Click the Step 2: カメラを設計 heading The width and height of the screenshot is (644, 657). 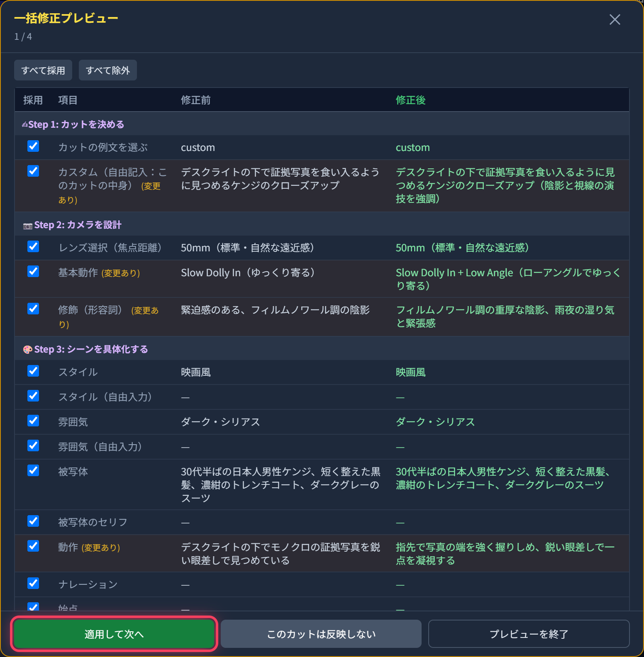point(78,225)
